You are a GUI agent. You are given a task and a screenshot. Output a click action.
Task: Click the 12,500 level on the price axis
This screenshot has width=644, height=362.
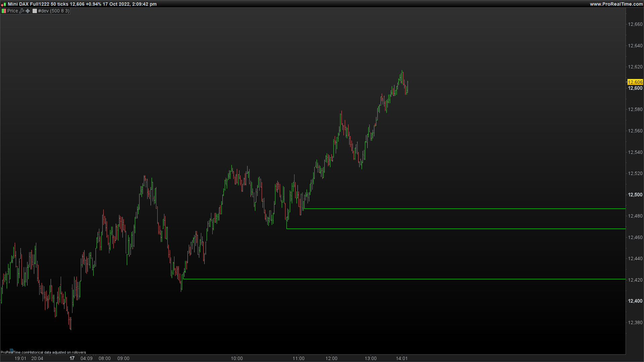[635, 195]
